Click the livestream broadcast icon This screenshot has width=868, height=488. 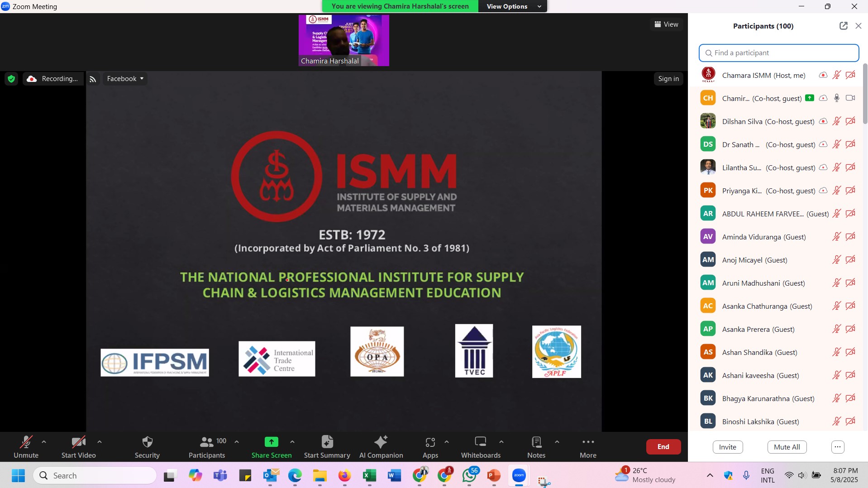point(93,79)
